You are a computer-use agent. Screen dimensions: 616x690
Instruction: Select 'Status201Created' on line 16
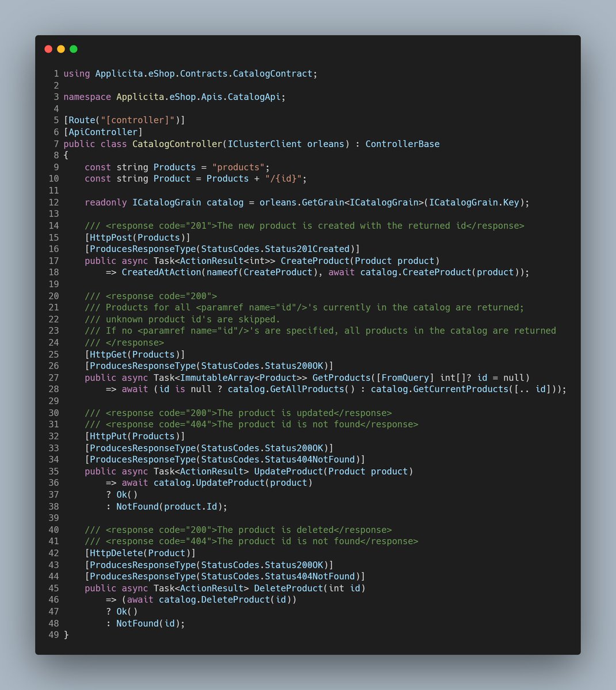(308, 249)
